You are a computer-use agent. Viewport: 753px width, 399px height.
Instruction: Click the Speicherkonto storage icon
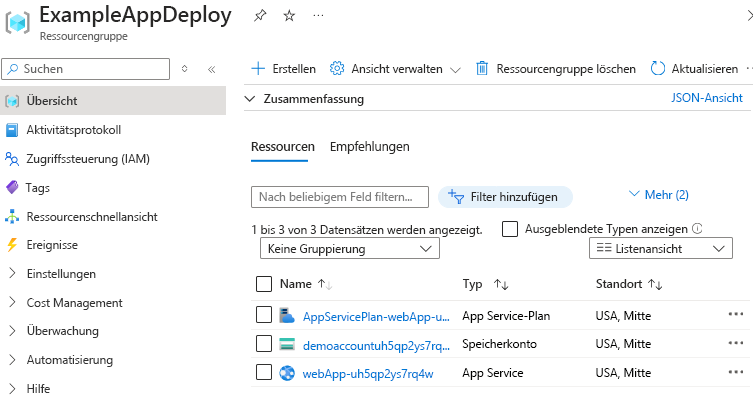[x=287, y=344]
